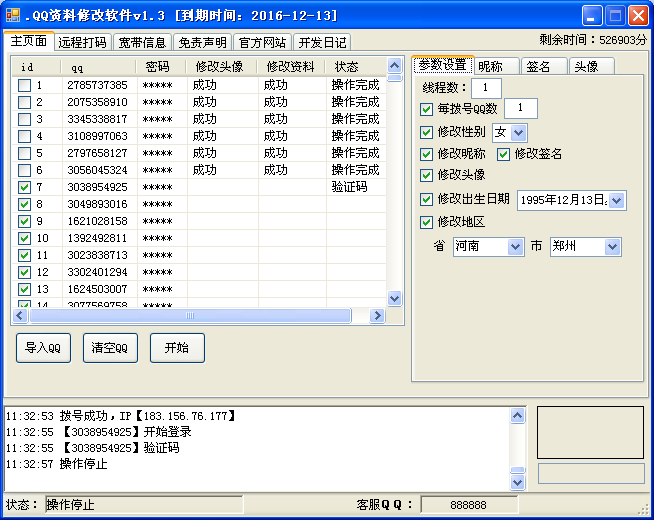Viewport: 654px width, 520px height.
Task: Disable the 修改昵称 checkbox
Action: (x=427, y=154)
